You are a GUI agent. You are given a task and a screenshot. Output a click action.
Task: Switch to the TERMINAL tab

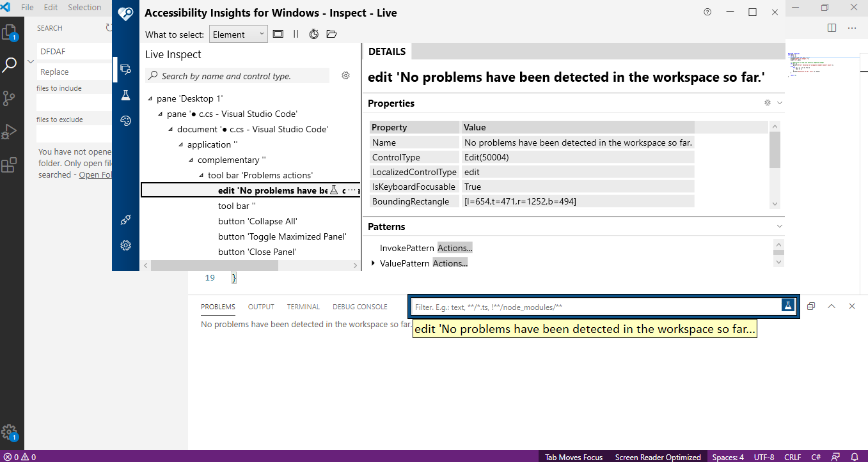[303, 307]
